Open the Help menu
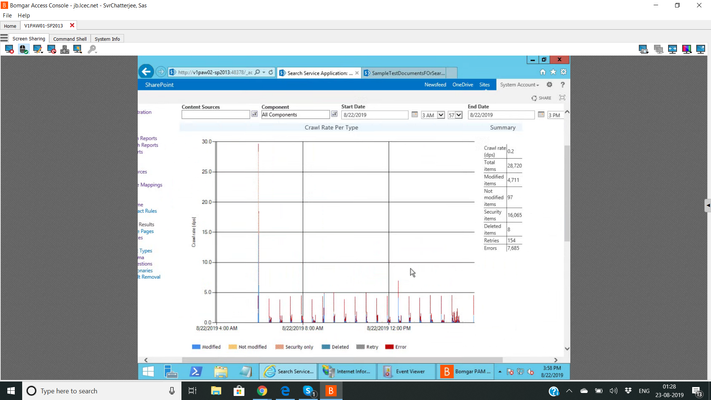The image size is (711, 400). tap(24, 15)
